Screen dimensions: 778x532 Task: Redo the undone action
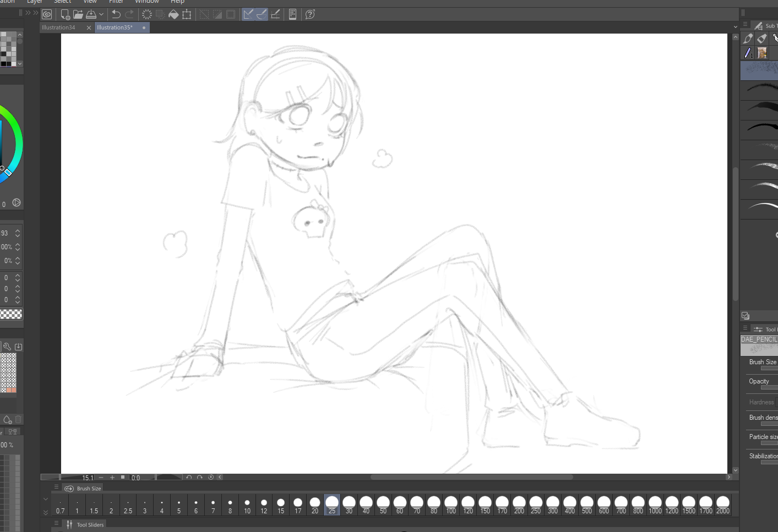coord(129,14)
